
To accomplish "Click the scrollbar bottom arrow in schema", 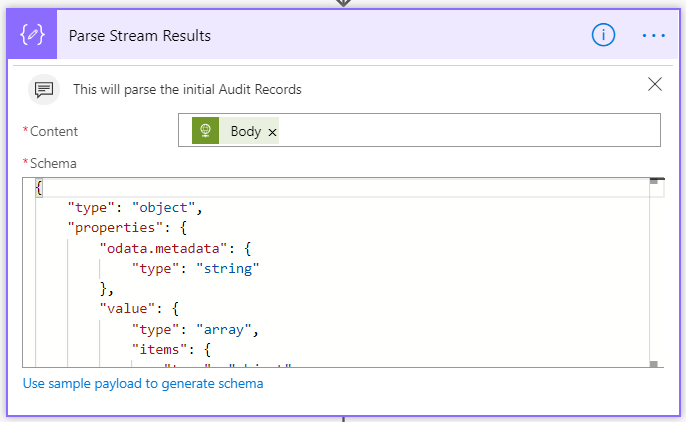I will [x=654, y=364].
